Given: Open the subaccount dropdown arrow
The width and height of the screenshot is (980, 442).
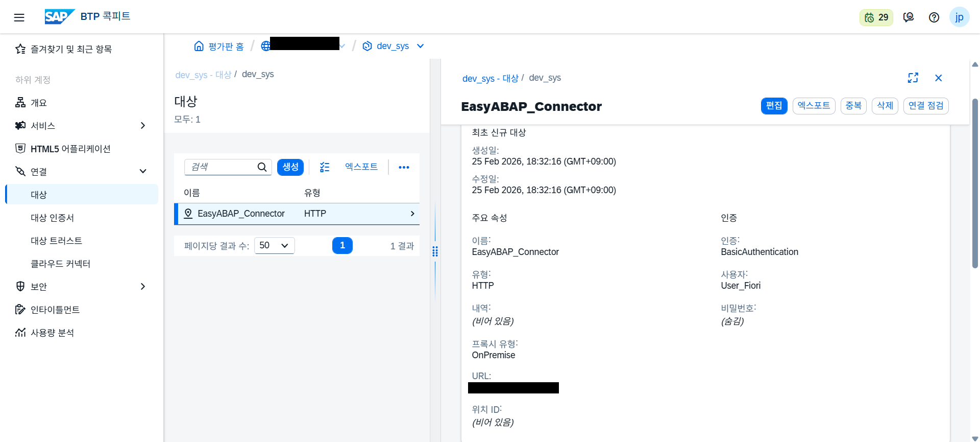Looking at the screenshot, I should pyautogui.click(x=342, y=46).
